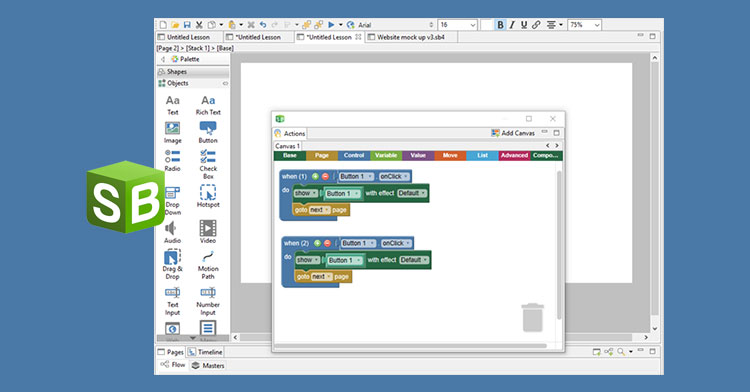The height and width of the screenshot is (392, 750).
Task: Select the Rich Text object in the palette
Action: coord(208,105)
